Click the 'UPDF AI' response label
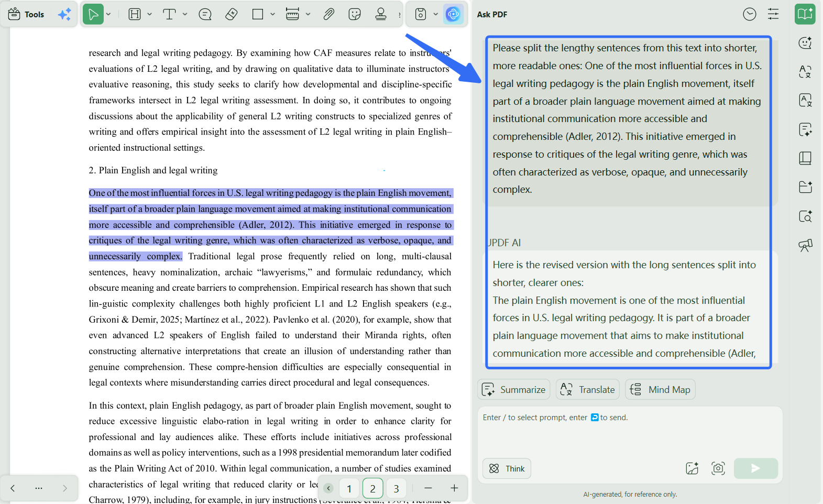This screenshot has height=504, width=823. [504, 243]
